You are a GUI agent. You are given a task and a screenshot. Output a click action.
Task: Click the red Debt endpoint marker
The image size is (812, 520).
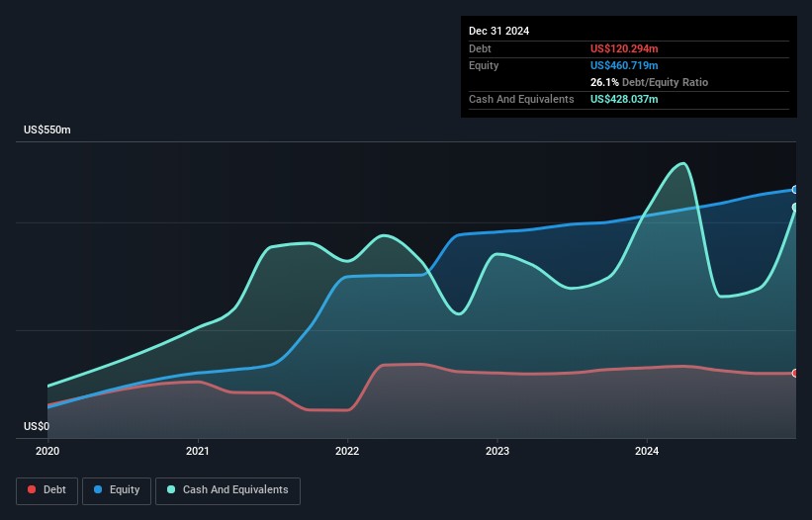click(795, 373)
